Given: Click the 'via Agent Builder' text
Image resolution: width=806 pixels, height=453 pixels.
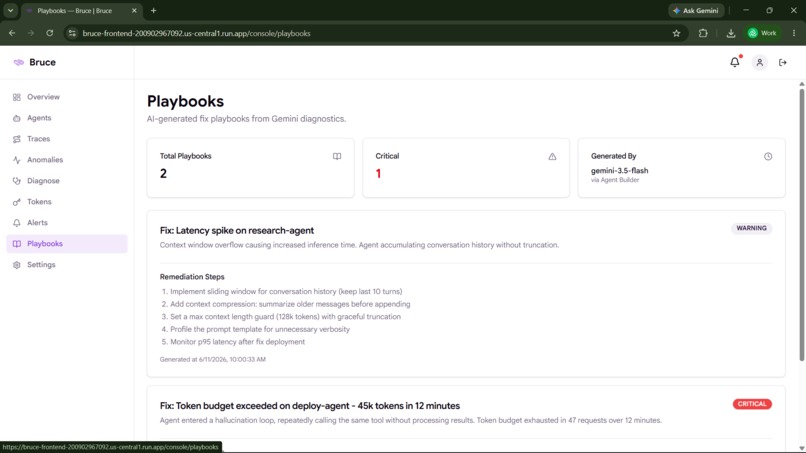Looking at the screenshot, I should point(615,180).
